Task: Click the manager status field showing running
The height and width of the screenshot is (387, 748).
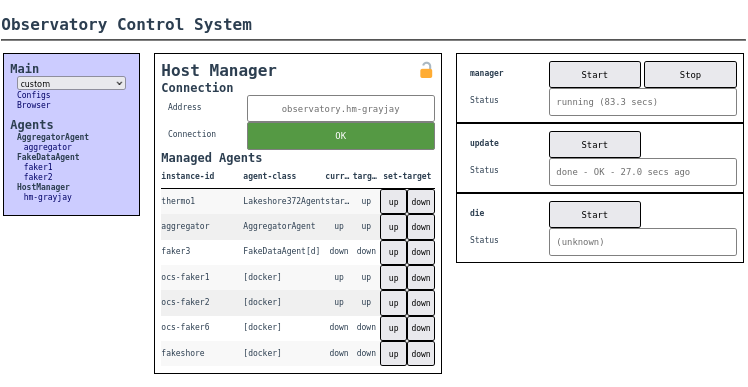Action: 643,102
